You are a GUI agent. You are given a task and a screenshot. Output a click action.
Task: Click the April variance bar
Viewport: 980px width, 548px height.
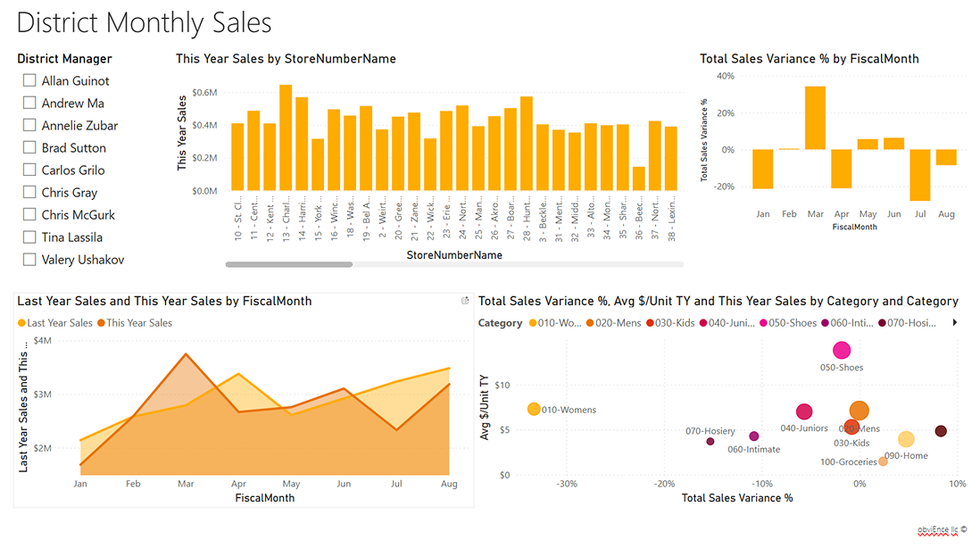[x=842, y=169]
